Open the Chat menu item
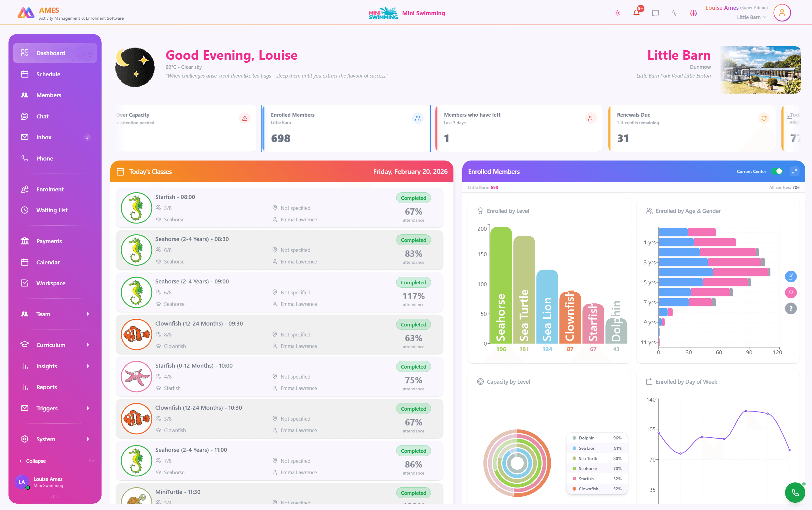The image size is (812, 510). point(55,116)
